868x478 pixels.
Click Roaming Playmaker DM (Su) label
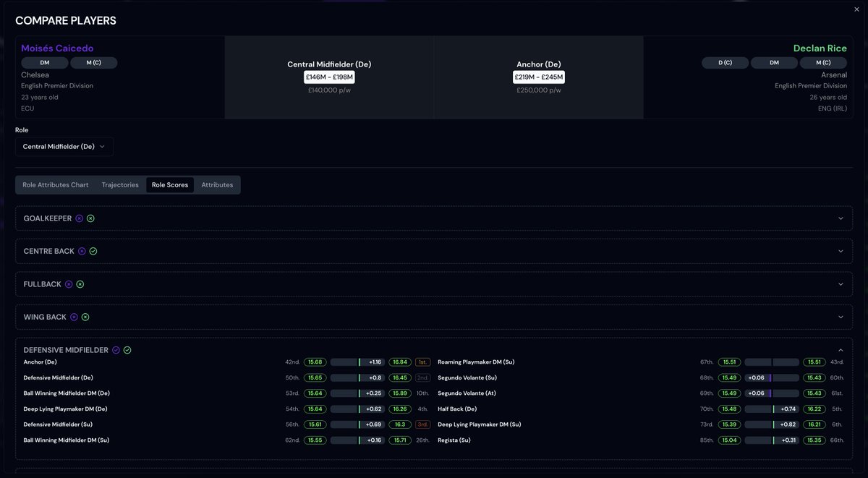476,362
